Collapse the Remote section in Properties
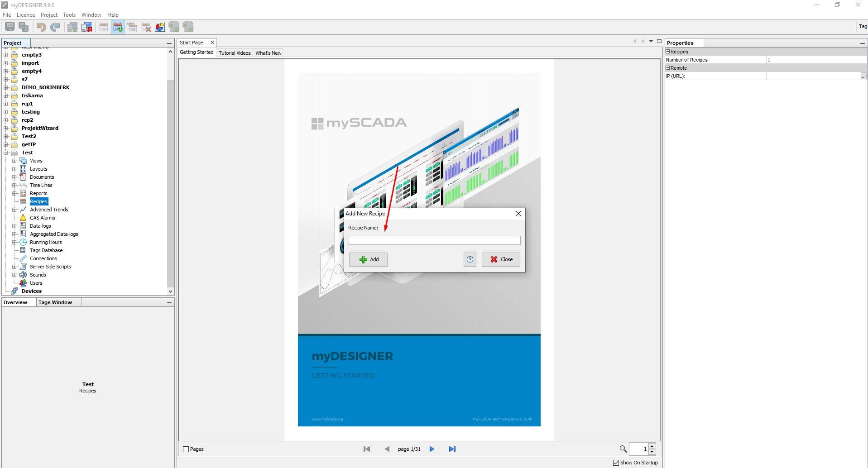The image size is (868, 468). [668, 68]
